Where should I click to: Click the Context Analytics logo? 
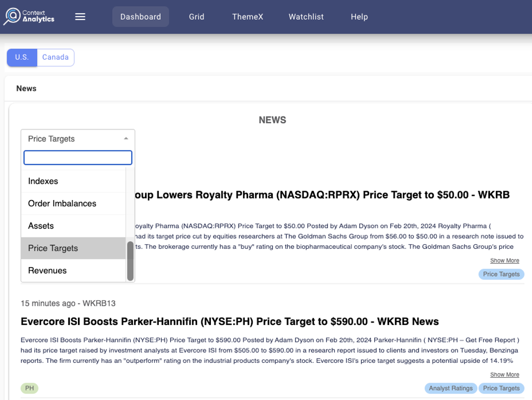29,16
